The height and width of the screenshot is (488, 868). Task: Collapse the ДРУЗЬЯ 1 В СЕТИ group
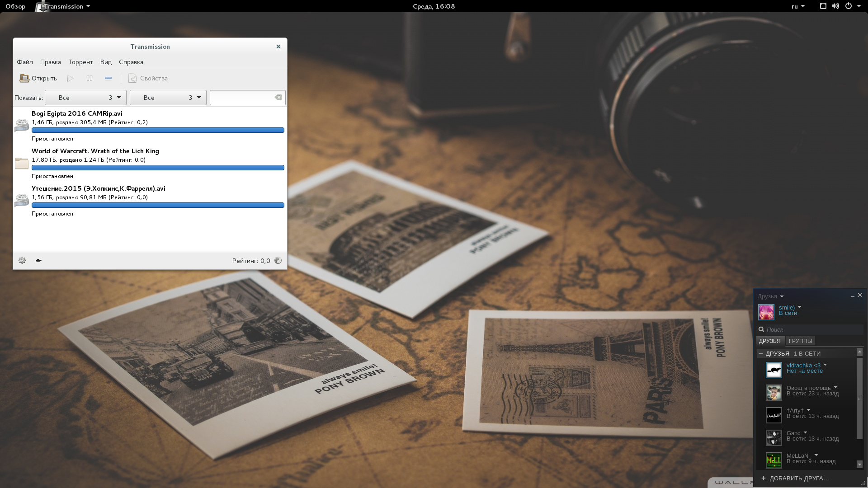pos(761,354)
